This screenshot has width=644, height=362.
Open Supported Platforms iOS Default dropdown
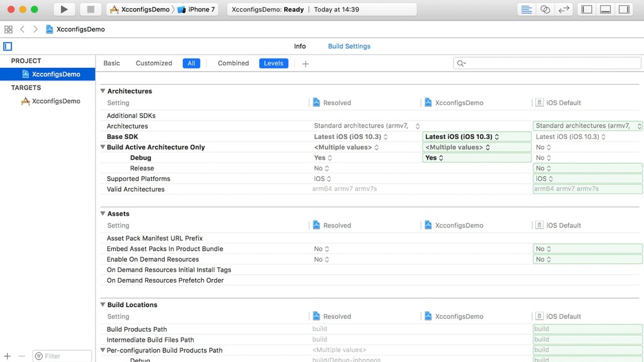[587, 179]
